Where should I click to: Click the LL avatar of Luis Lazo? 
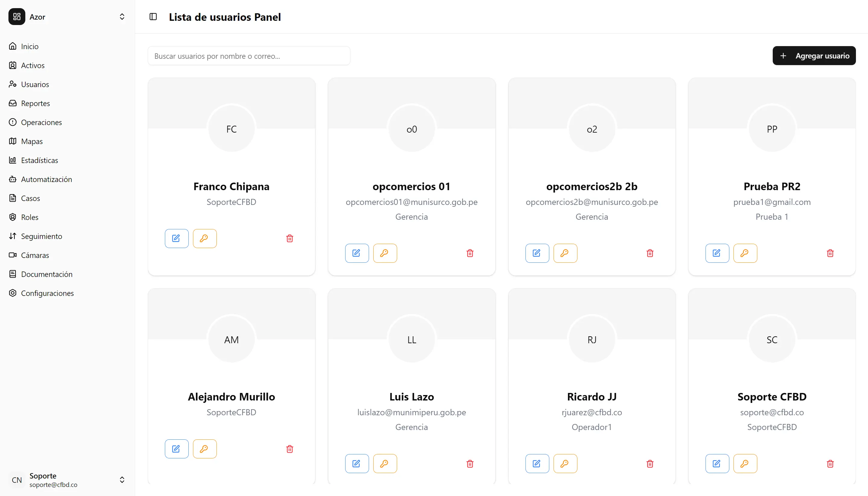[x=412, y=340]
